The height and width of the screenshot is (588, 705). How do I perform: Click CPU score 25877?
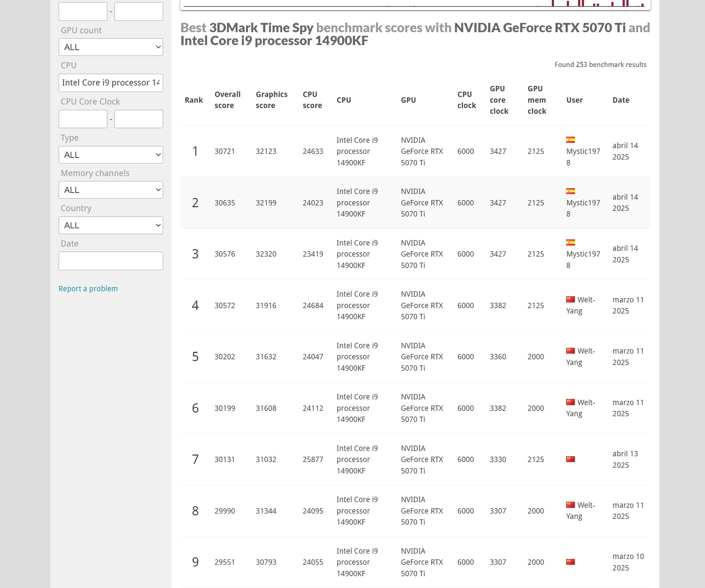tap(313, 460)
